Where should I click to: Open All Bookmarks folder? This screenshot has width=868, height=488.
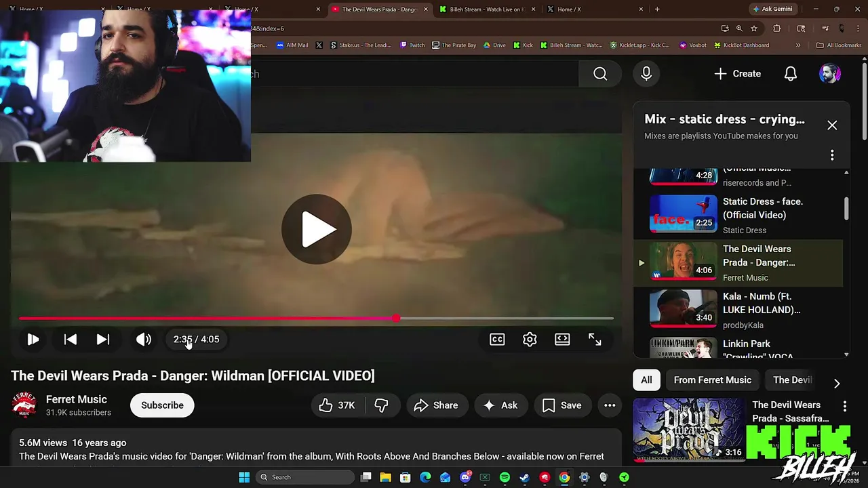pyautogui.click(x=839, y=45)
